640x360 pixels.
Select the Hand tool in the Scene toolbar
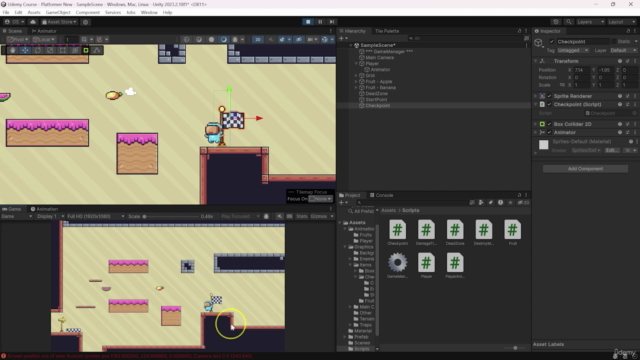click(x=13, y=50)
